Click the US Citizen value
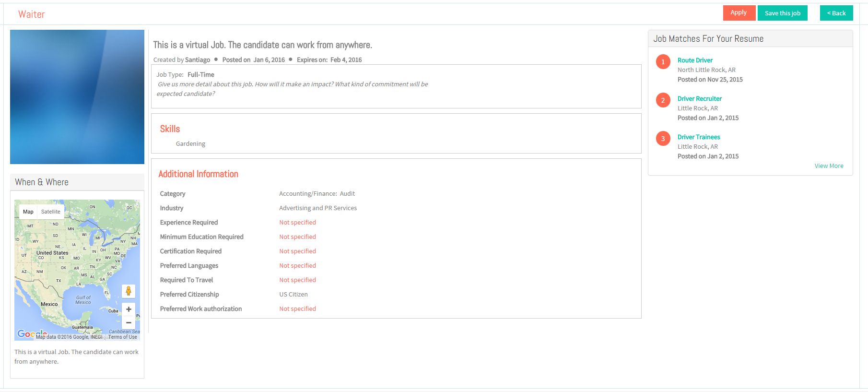The width and height of the screenshot is (868, 392). tap(293, 295)
